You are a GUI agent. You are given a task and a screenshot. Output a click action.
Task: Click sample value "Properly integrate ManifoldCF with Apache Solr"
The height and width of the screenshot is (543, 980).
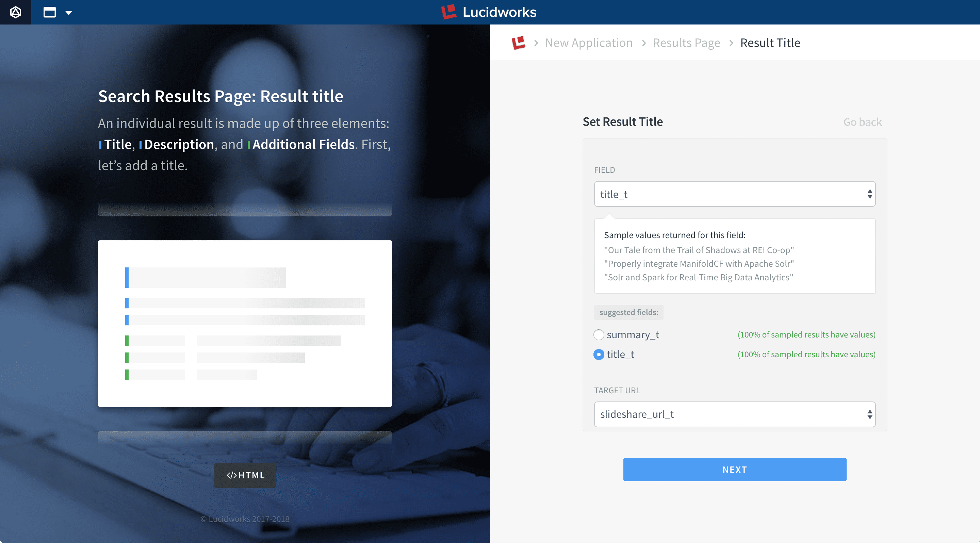[x=699, y=264]
